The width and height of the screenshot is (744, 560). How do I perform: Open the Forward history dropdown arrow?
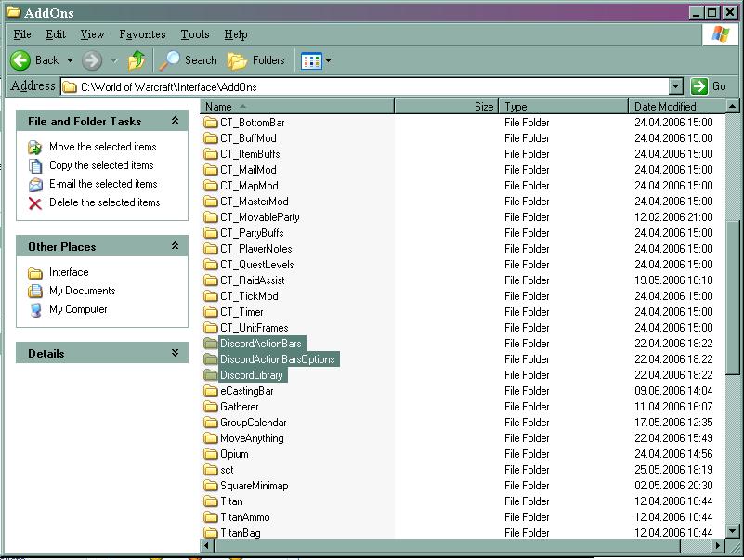pyautogui.click(x=114, y=60)
